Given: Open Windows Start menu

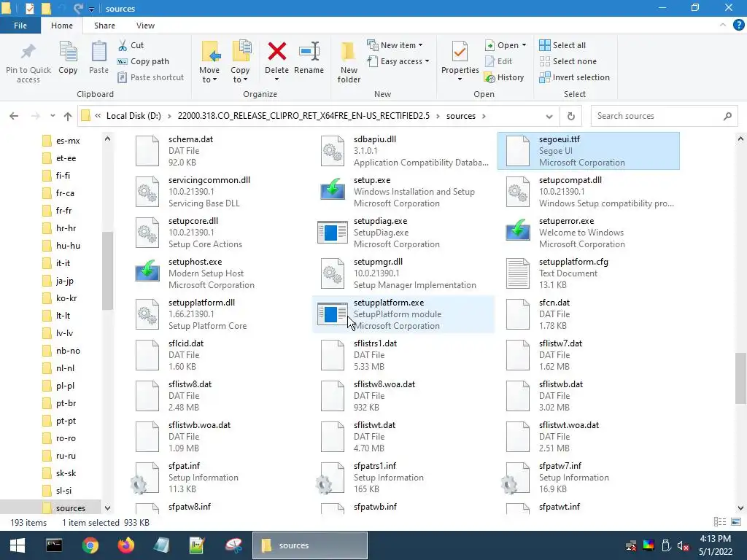Looking at the screenshot, I should coord(18,545).
